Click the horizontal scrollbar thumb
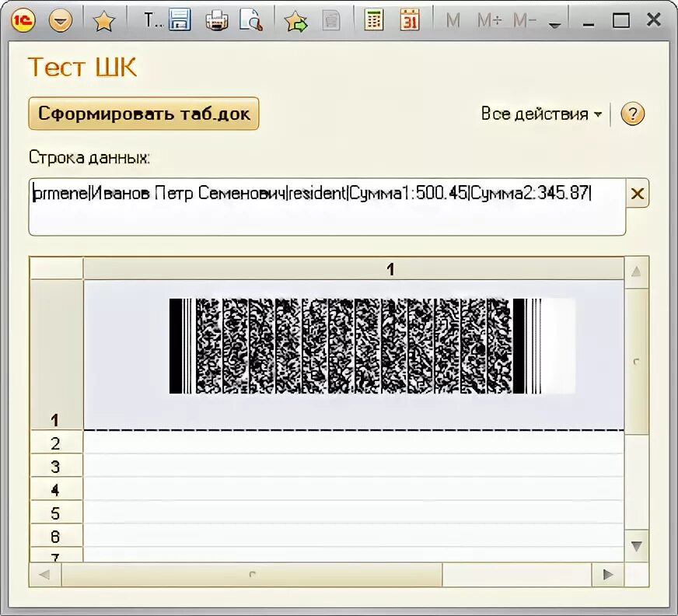Screen dimensions: 678x616 [252, 575]
